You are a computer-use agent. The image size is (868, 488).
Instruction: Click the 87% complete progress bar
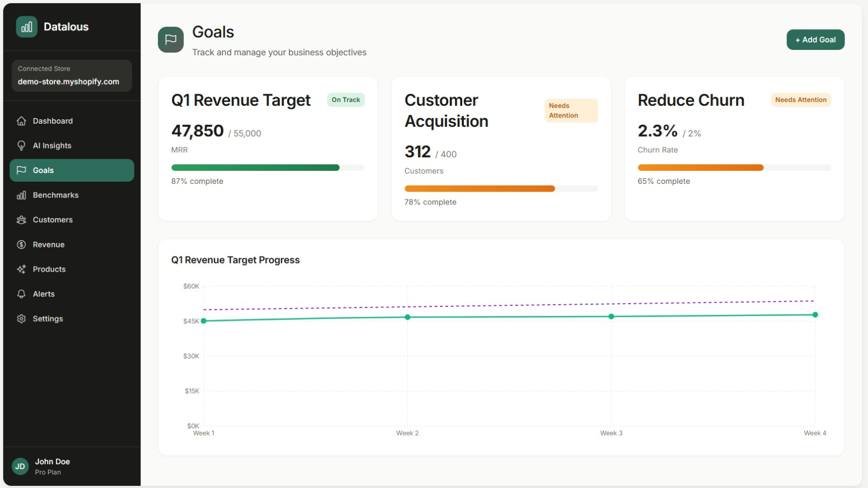(267, 167)
